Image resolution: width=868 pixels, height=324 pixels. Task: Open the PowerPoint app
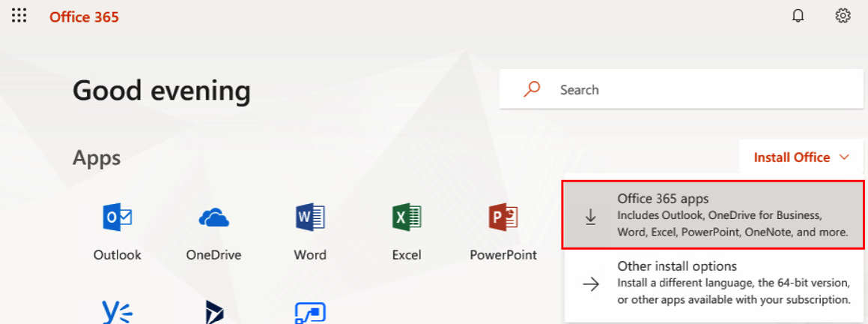pyautogui.click(x=503, y=217)
